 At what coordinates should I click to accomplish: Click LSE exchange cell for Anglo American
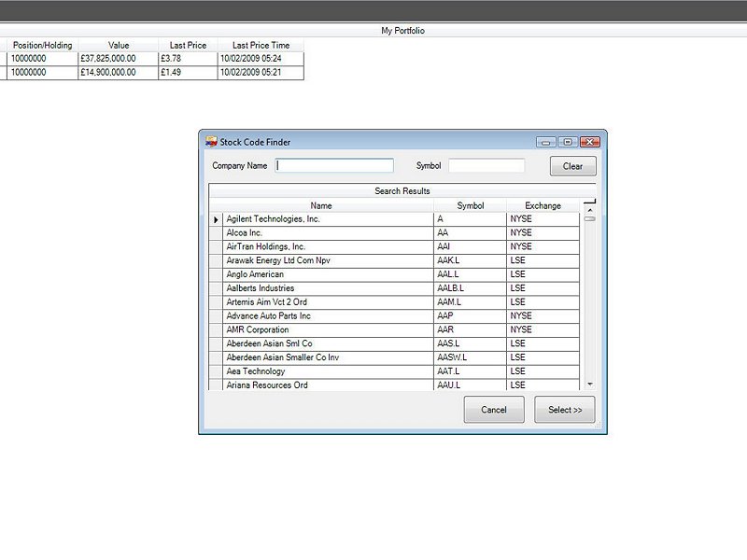(543, 274)
